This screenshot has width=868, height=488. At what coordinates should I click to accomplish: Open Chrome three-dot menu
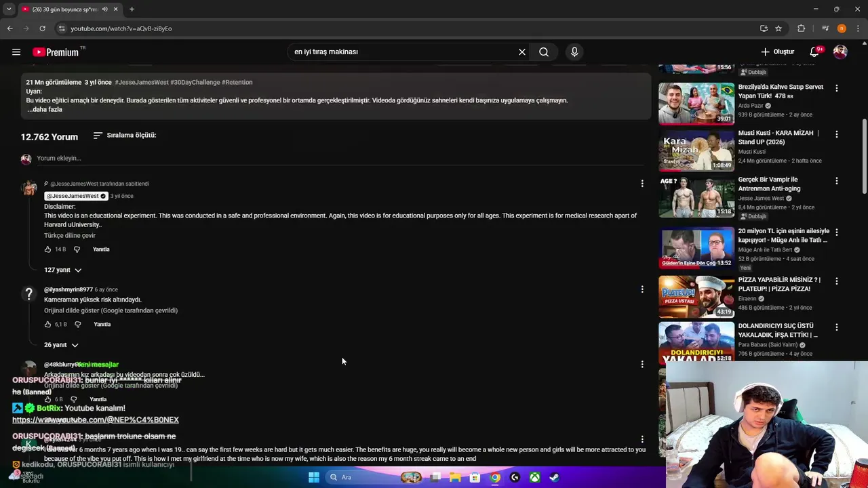pyautogui.click(x=858, y=28)
